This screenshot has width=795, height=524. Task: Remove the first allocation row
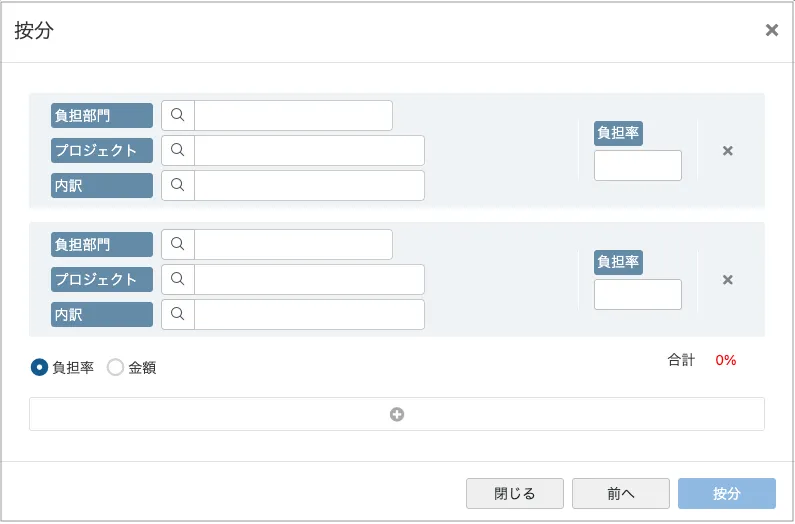coord(728,151)
